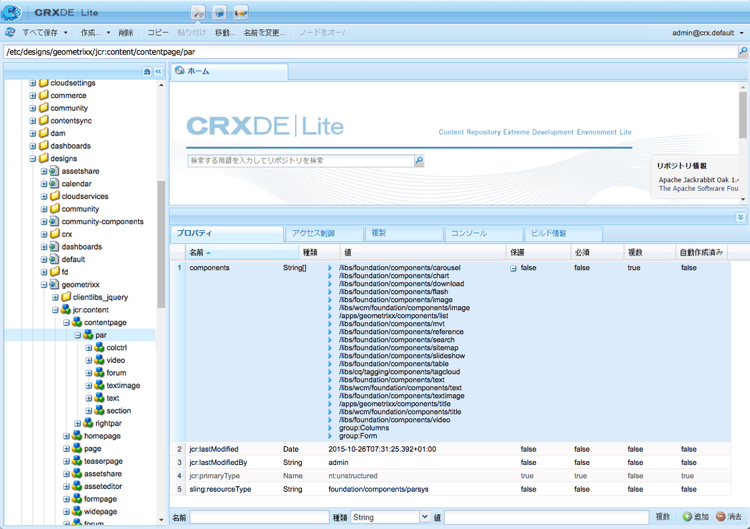Image resolution: width=750 pixels, height=529 pixels.
Task: Click the binoculars icon above the tree
Action: 147,71
